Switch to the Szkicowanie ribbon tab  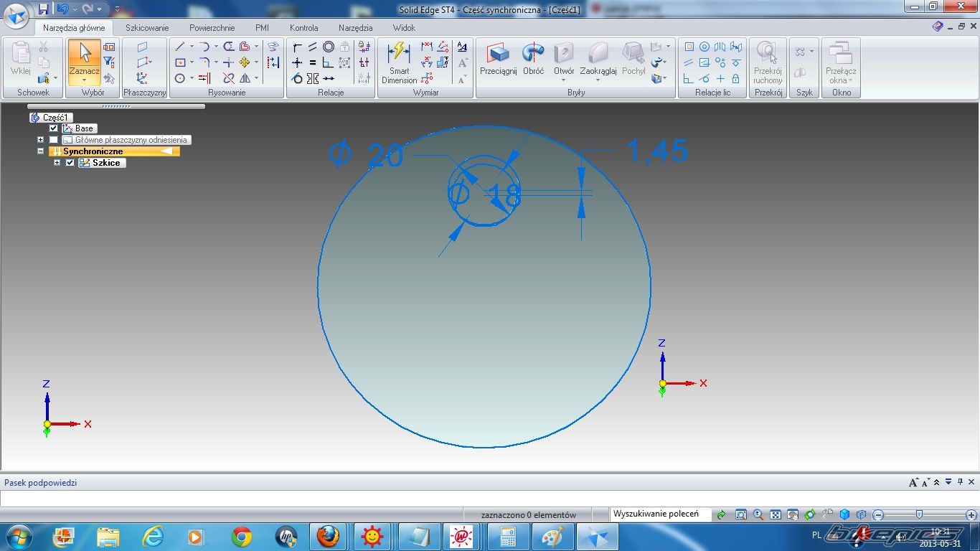pyautogui.click(x=147, y=28)
